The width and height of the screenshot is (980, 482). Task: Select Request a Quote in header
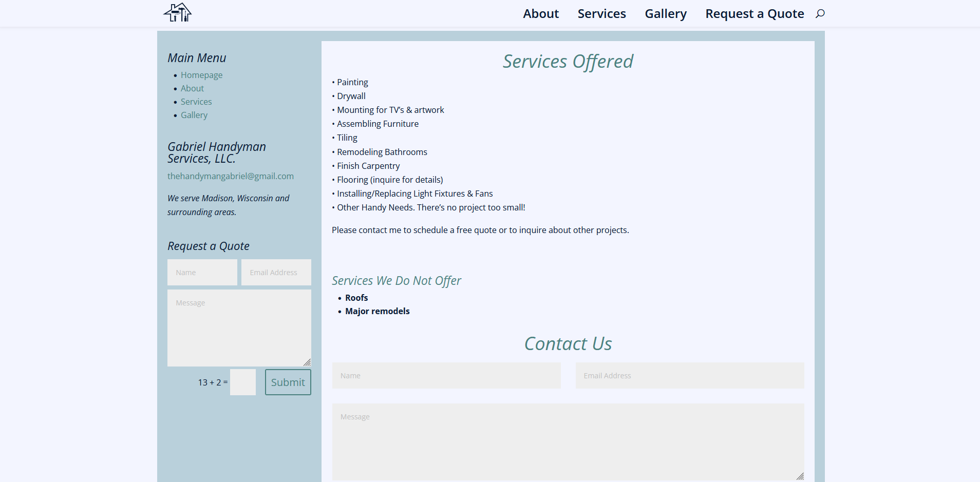point(755,14)
